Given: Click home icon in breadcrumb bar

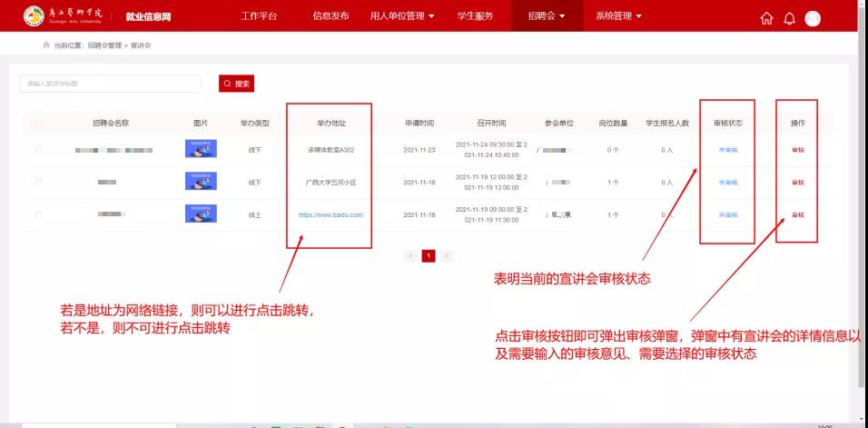Looking at the screenshot, I should click(46, 45).
